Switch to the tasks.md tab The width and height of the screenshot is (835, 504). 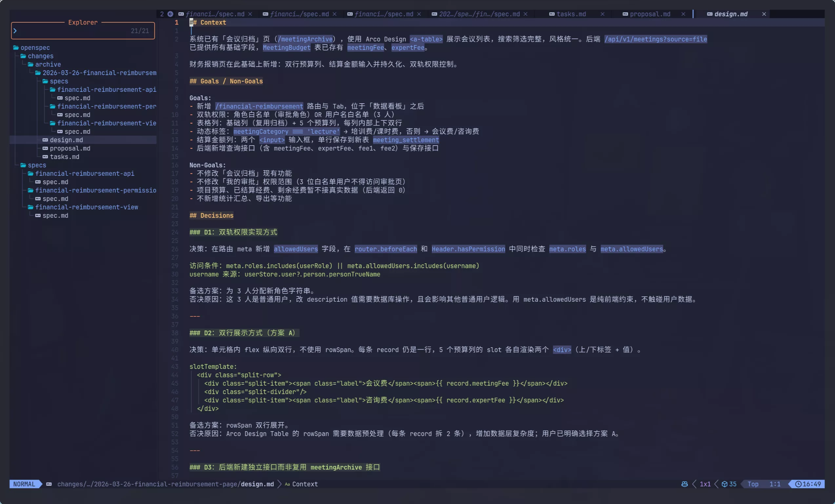pyautogui.click(x=571, y=14)
